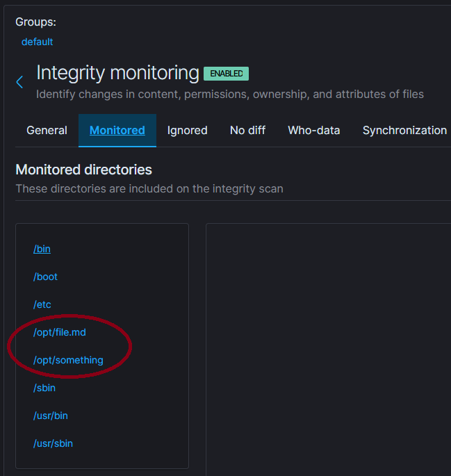Screen dimensions: 451x476
Task: Choose the /boot directory entry
Action: point(45,277)
